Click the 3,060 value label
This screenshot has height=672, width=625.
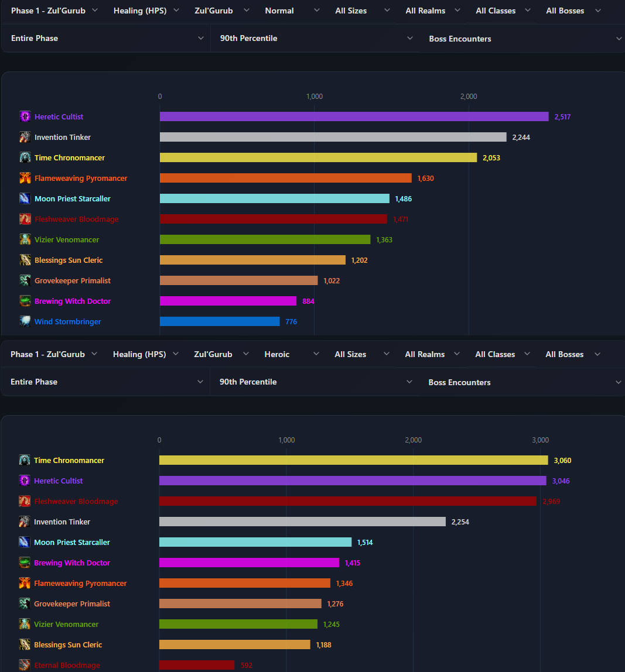coord(562,460)
